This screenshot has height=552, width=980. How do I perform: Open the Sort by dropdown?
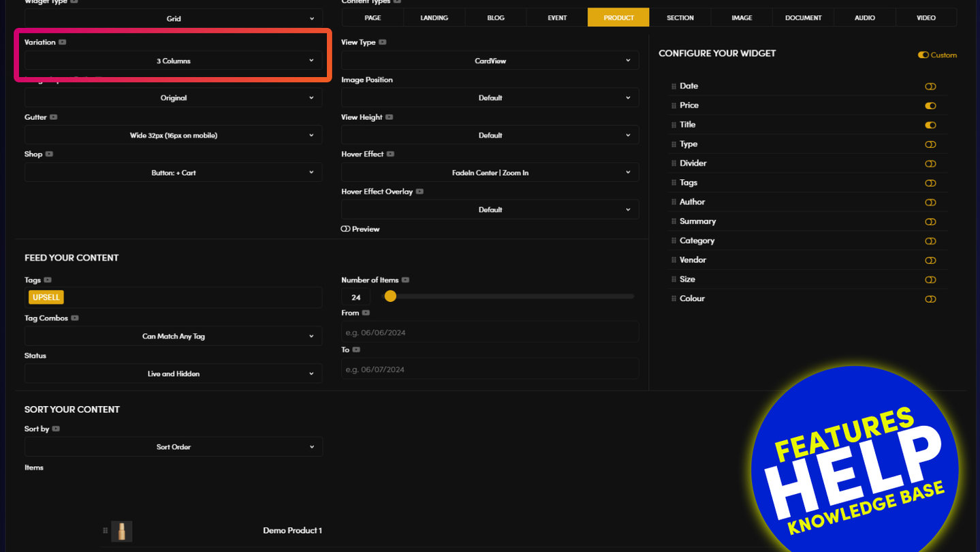tap(174, 447)
